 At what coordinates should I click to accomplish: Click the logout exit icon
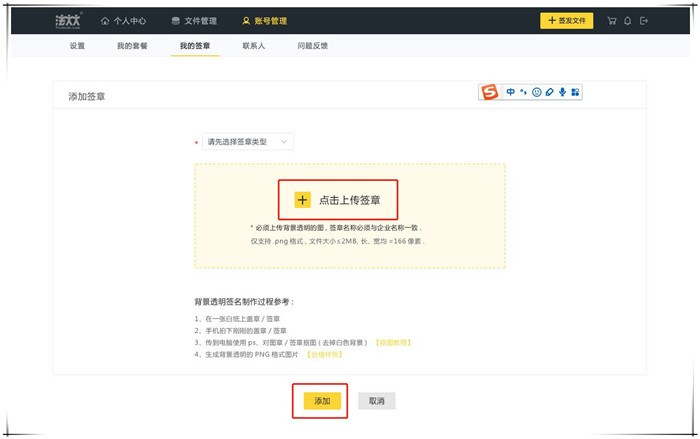643,21
